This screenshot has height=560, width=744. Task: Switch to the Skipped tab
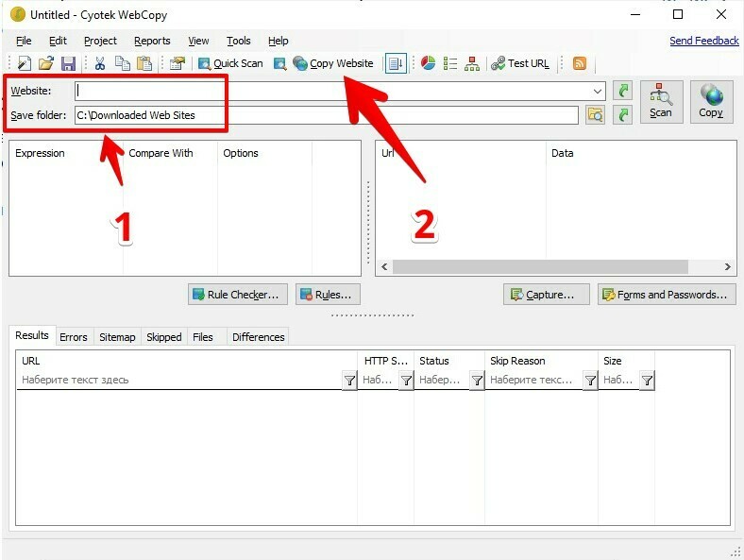pos(163,337)
